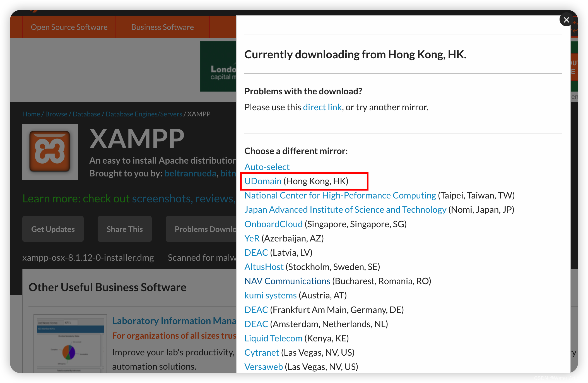The image size is (588, 383).
Task: Select the Auto-select mirror option
Action: [x=267, y=167]
